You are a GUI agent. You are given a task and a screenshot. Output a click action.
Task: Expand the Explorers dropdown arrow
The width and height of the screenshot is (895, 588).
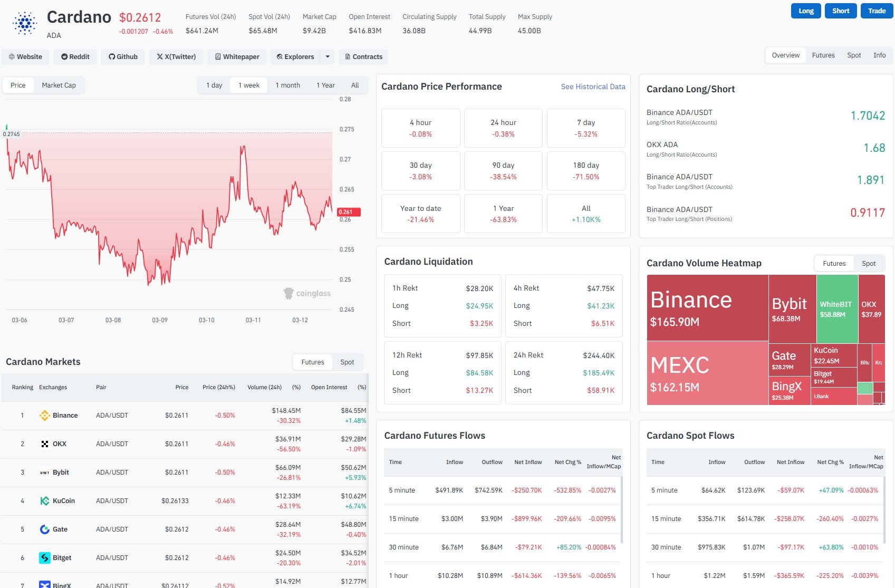click(x=328, y=56)
